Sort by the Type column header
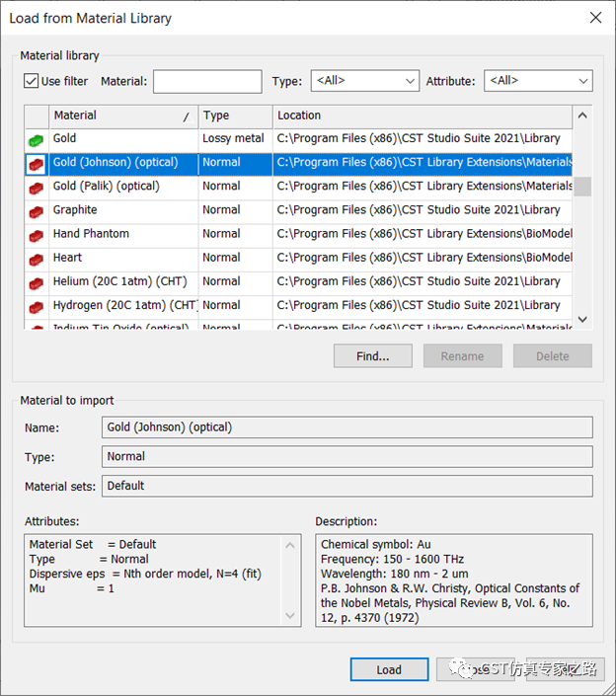The image size is (616, 696). tap(236, 116)
